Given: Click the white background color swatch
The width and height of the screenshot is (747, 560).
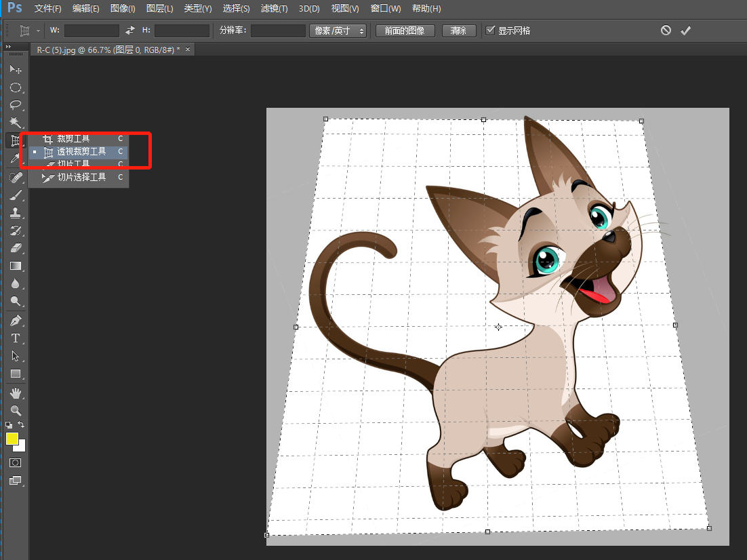Looking at the screenshot, I should click(x=20, y=447).
